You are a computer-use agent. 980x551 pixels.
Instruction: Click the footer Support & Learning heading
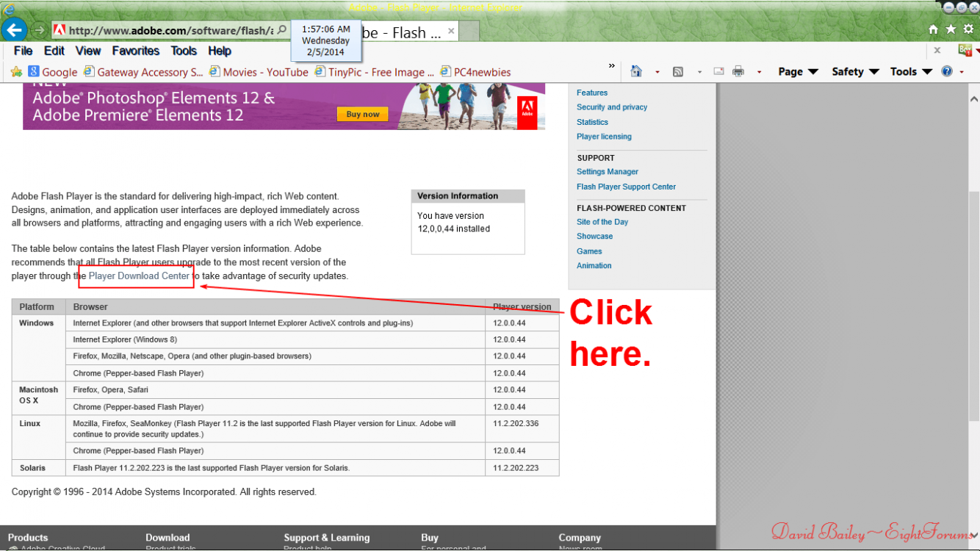coord(327,538)
